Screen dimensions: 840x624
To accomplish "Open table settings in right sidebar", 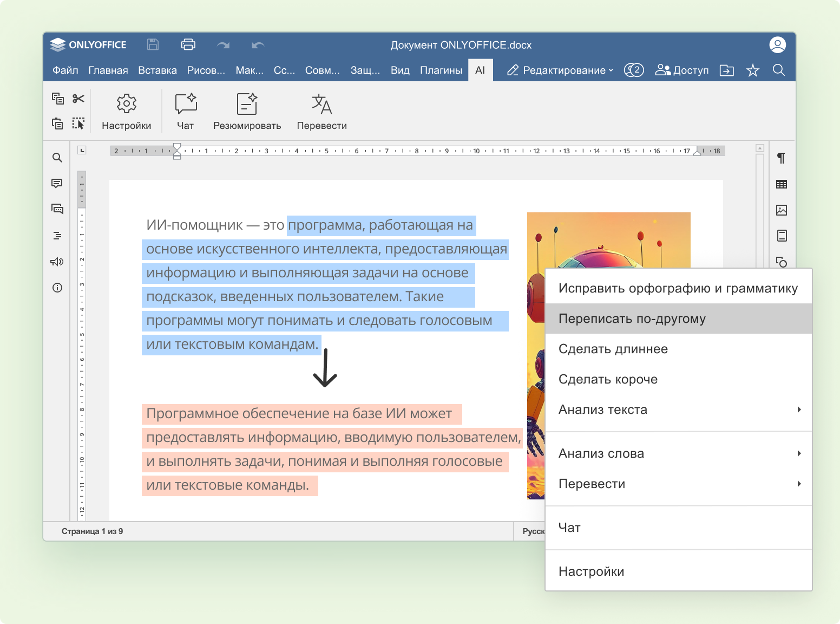I will (781, 184).
